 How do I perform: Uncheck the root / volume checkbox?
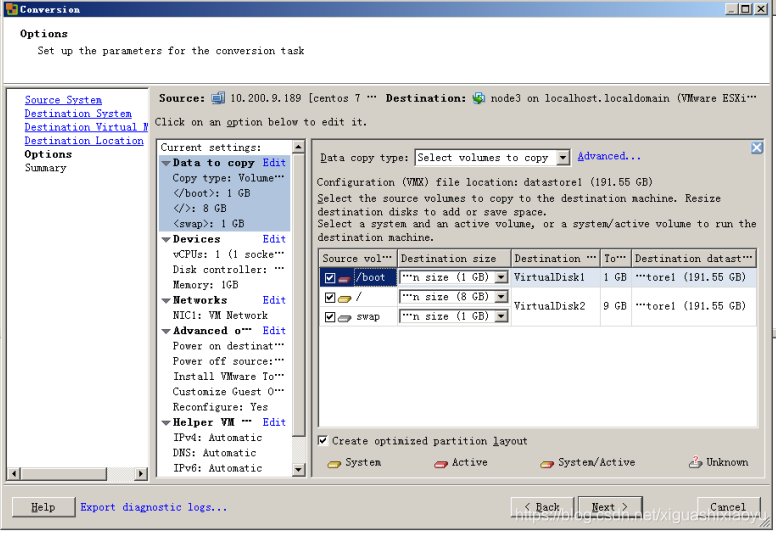click(x=330, y=297)
